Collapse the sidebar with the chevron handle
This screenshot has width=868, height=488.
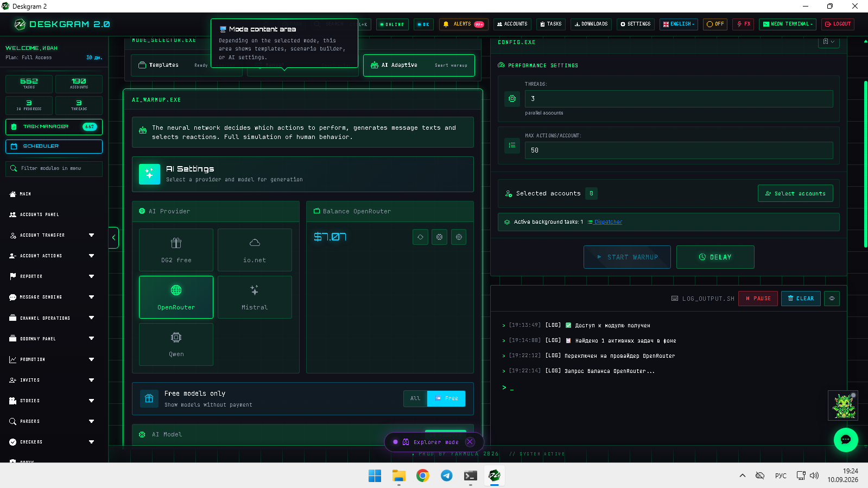pyautogui.click(x=113, y=237)
